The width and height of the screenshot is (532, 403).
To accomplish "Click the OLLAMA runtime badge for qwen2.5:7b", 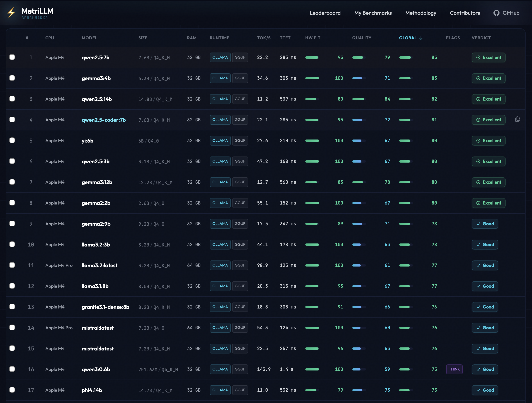I will [x=220, y=57].
